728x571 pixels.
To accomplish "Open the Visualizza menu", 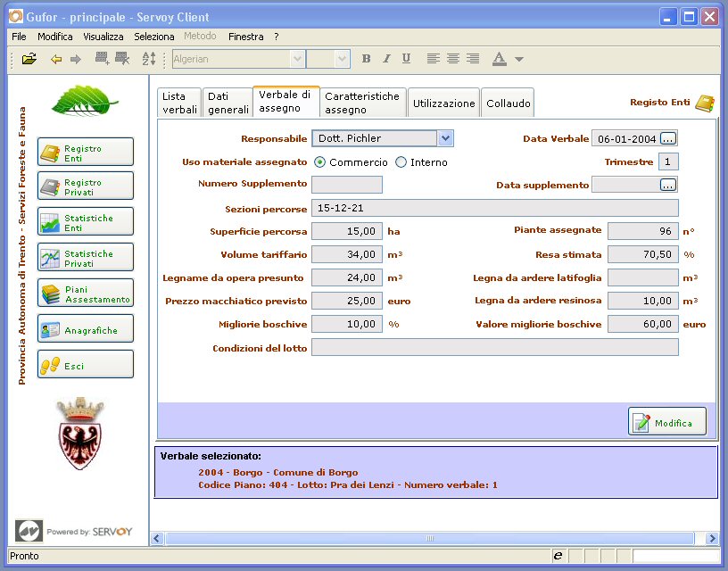I will tap(103, 37).
